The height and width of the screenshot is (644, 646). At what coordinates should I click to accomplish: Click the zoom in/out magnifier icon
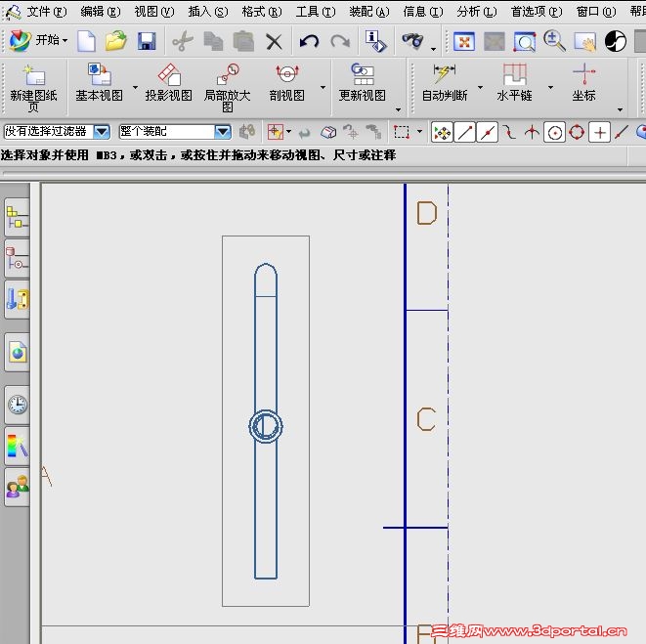pos(554,41)
